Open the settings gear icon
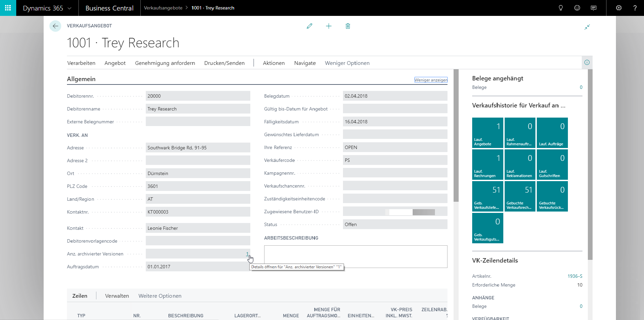 coord(619,8)
